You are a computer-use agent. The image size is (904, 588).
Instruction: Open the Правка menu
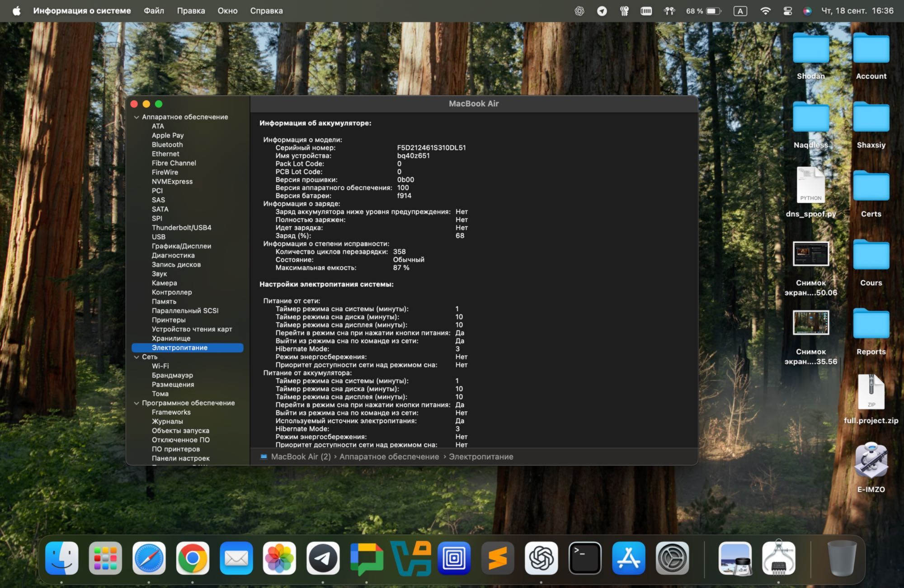coord(191,11)
